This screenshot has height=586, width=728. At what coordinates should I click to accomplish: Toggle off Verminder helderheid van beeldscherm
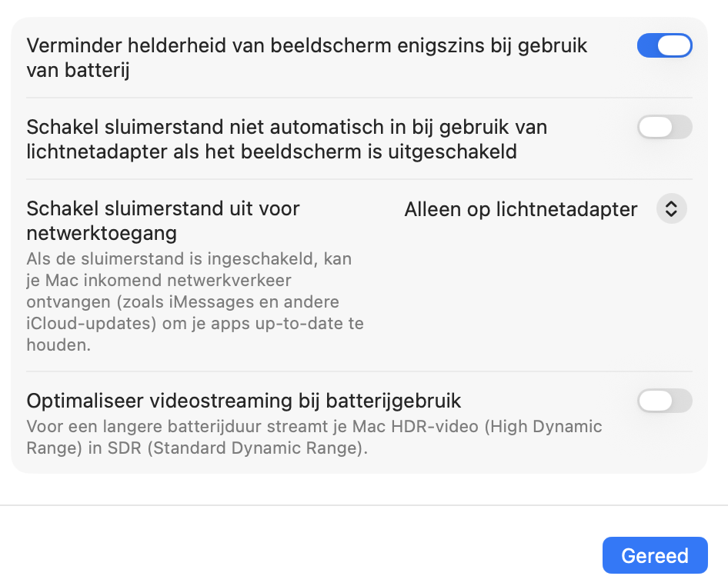click(x=664, y=45)
